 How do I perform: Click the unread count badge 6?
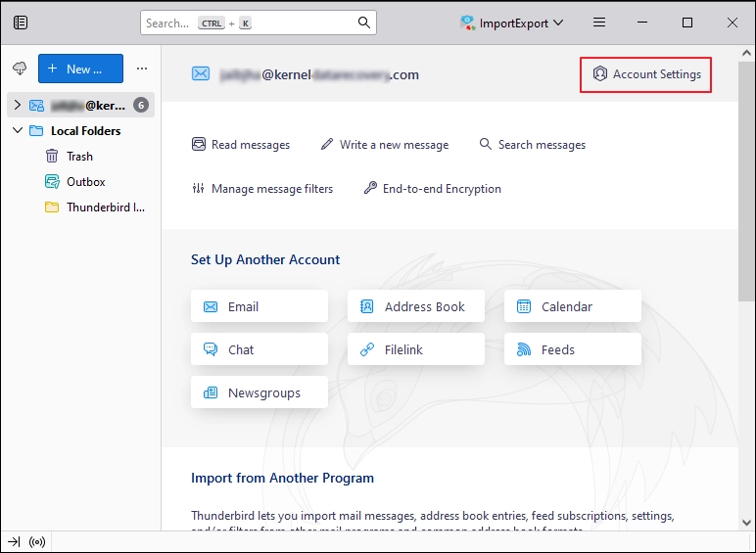(x=141, y=105)
